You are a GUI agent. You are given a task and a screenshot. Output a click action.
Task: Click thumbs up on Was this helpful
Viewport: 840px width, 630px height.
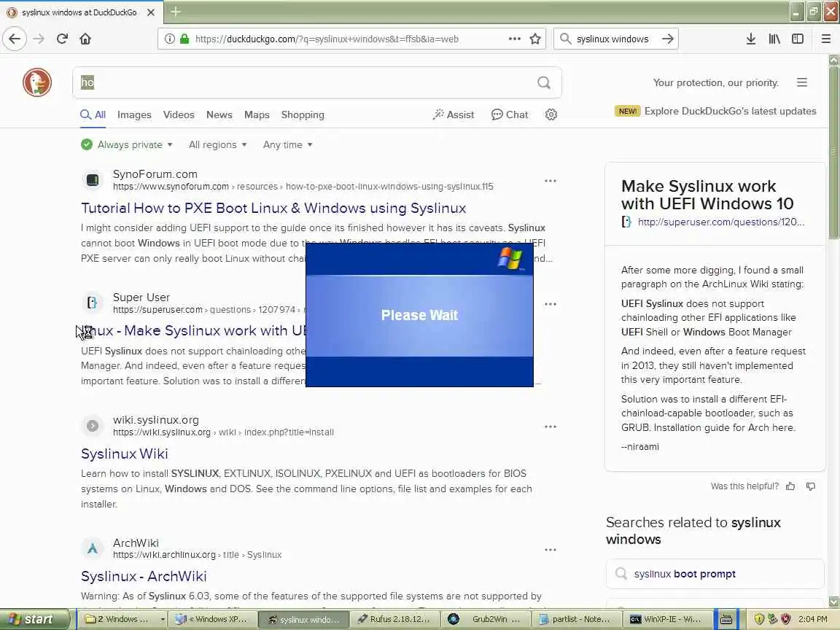point(790,486)
